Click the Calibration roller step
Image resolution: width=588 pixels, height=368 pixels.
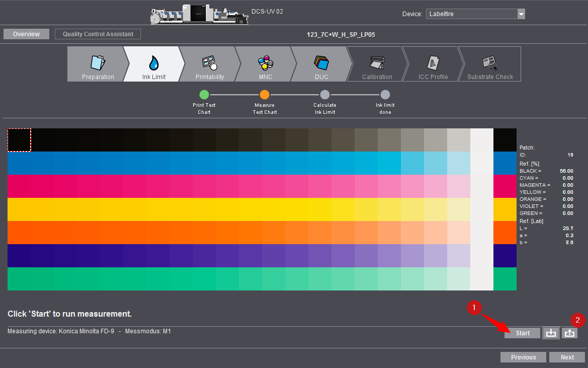pos(377,64)
